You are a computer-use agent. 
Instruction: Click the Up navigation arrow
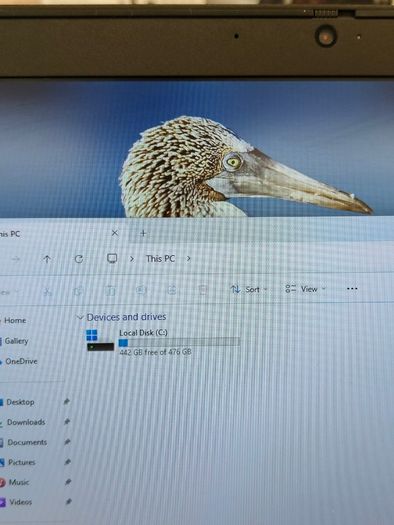(x=47, y=259)
